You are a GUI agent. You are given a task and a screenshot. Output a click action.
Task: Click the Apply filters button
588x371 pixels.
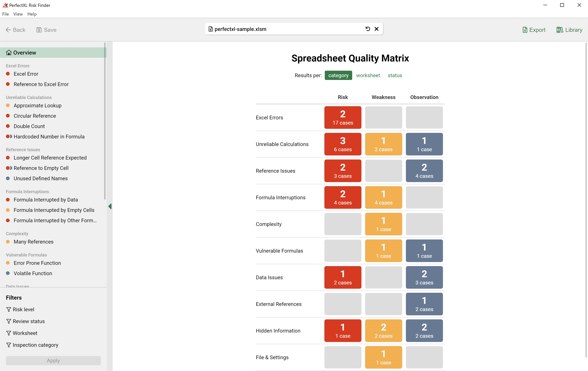pos(53,360)
